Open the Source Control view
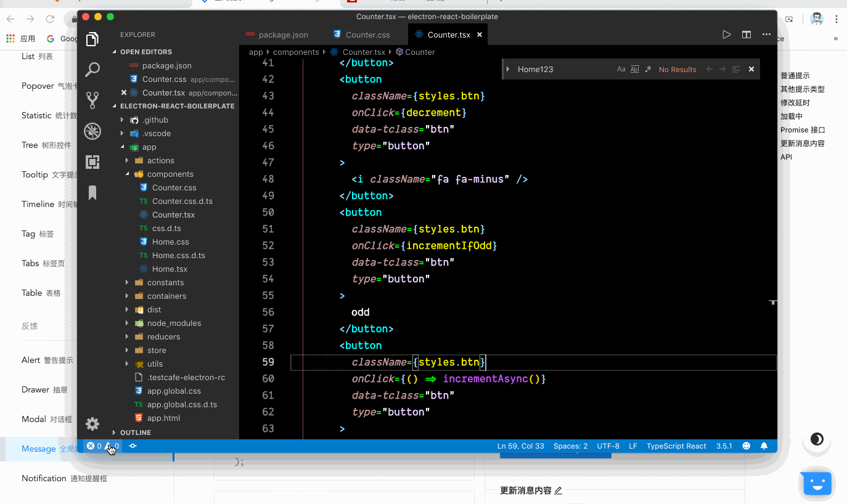847x504 pixels. 92,100
